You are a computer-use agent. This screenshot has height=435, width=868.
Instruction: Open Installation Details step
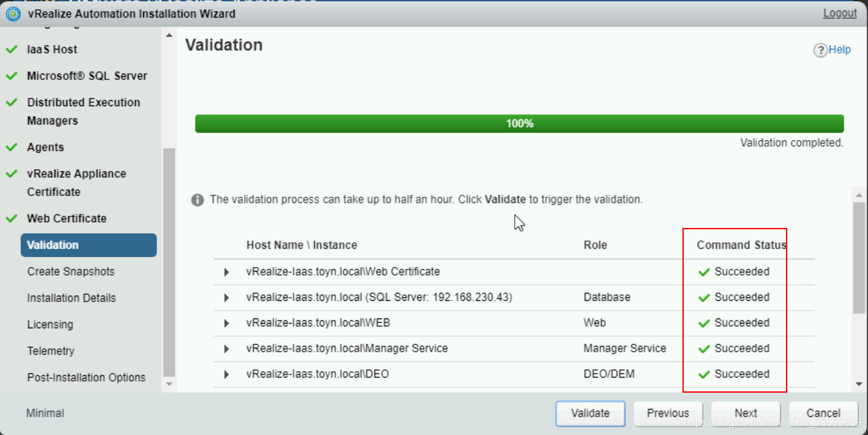coord(72,298)
